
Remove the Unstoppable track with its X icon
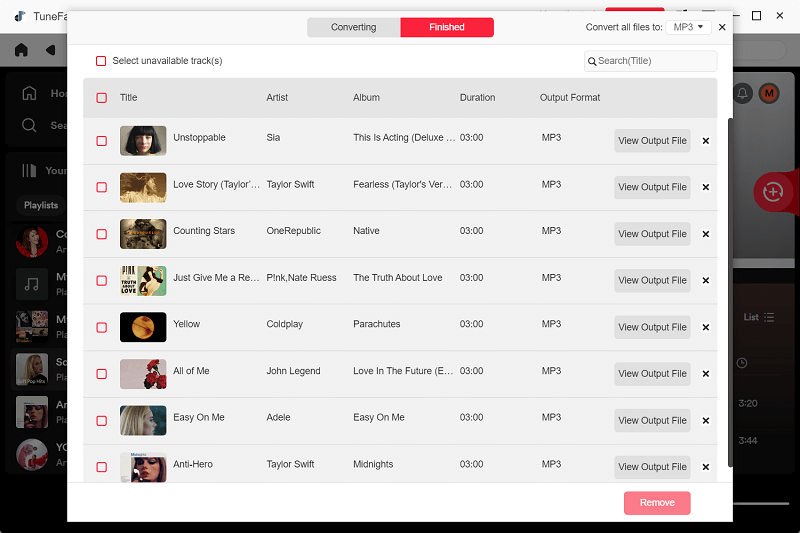[705, 141]
